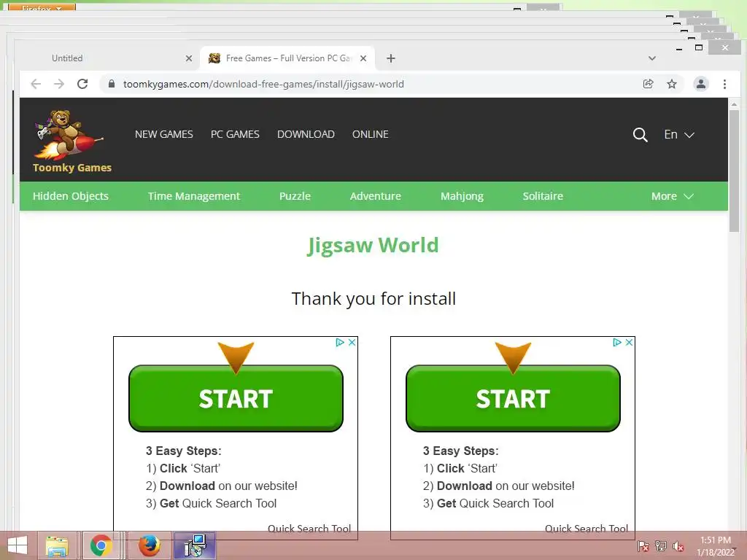Viewport: 747px width, 560px height.
Task: Click Chrome icon in taskbar
Action: 101,545
